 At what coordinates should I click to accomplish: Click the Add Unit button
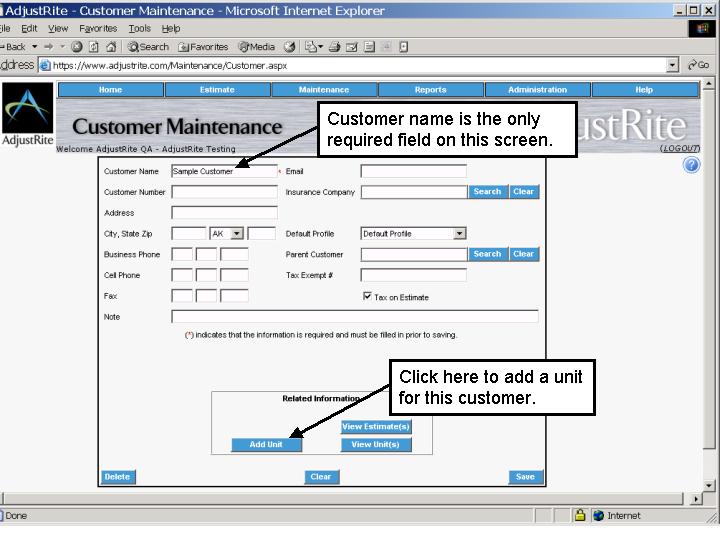coord(266,444)
